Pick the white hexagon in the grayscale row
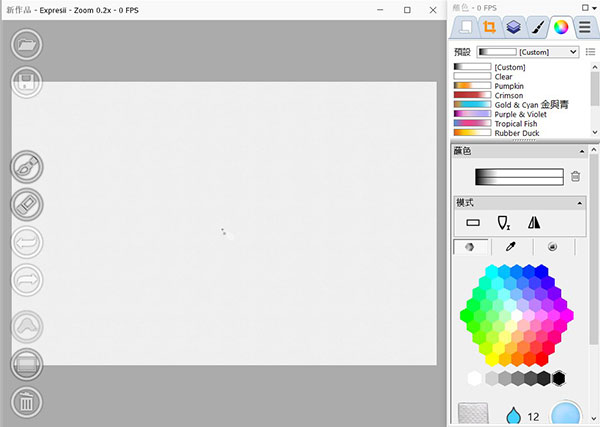The image size is (600, 427). pos(474,378)
